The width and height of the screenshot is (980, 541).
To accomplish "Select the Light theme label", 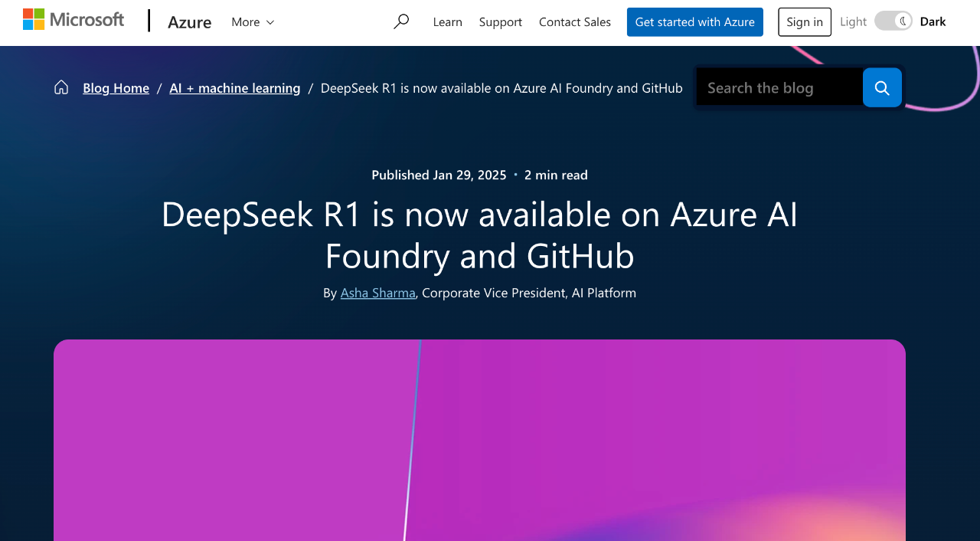I will 853,21.
